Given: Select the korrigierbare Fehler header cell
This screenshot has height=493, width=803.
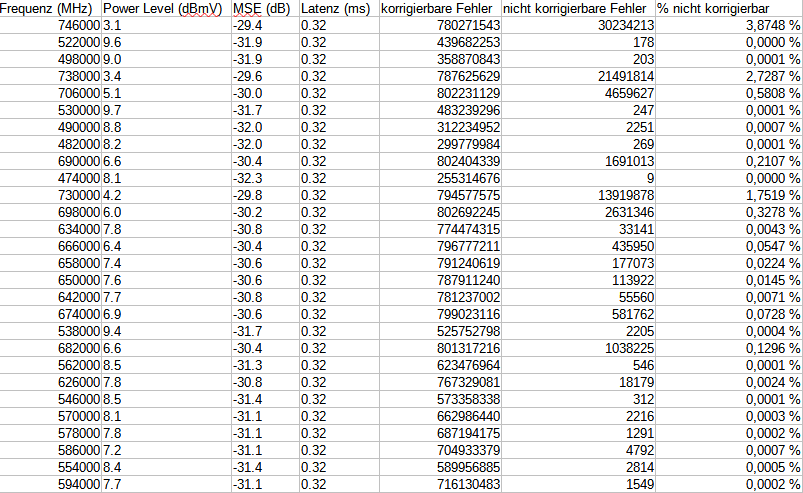Looking at the screenshot, I should coord(440,9).
